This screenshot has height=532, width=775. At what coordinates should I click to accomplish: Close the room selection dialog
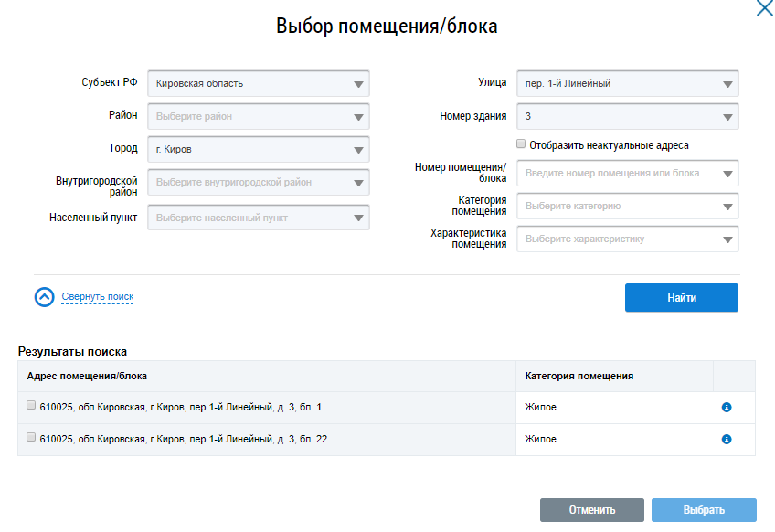tap(765, 7)
